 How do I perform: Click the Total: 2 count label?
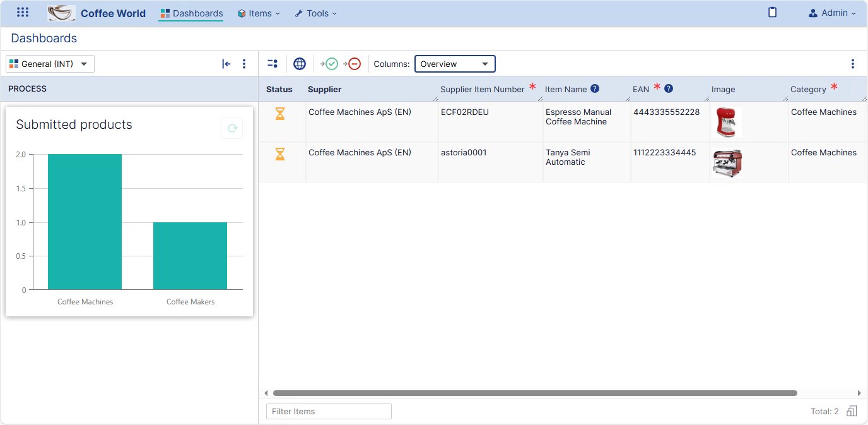point(824,411)
